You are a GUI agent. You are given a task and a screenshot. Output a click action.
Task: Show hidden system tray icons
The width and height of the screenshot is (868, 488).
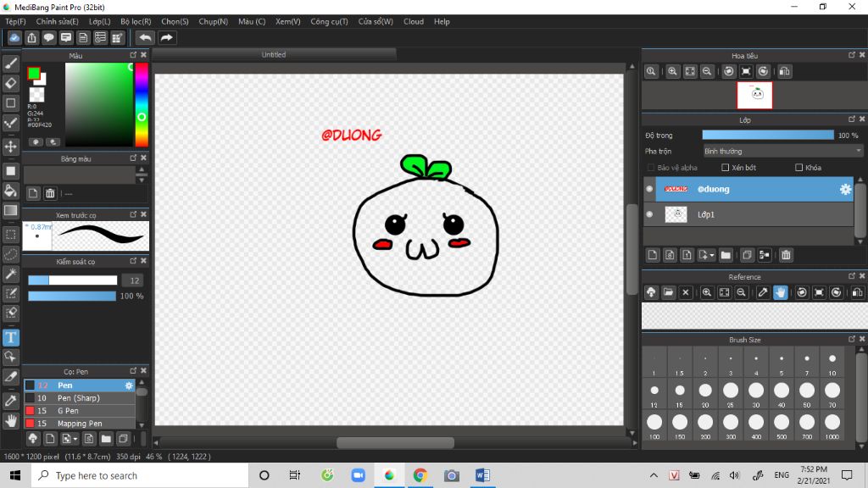[654, 475]
